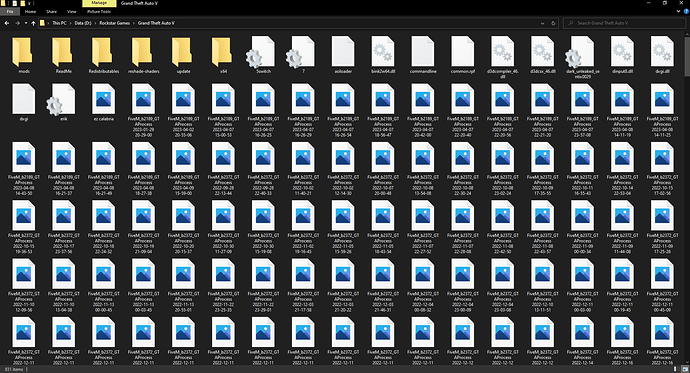Viewport: 690px width, 373px height.
Task: Open the Picture Tools tab
Action: pos(99,12)
